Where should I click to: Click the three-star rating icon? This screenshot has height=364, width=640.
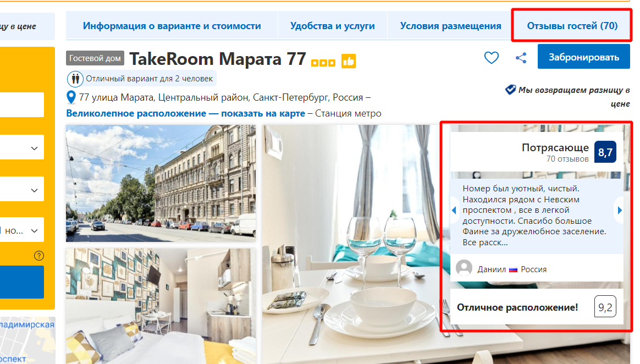(323, 63)
